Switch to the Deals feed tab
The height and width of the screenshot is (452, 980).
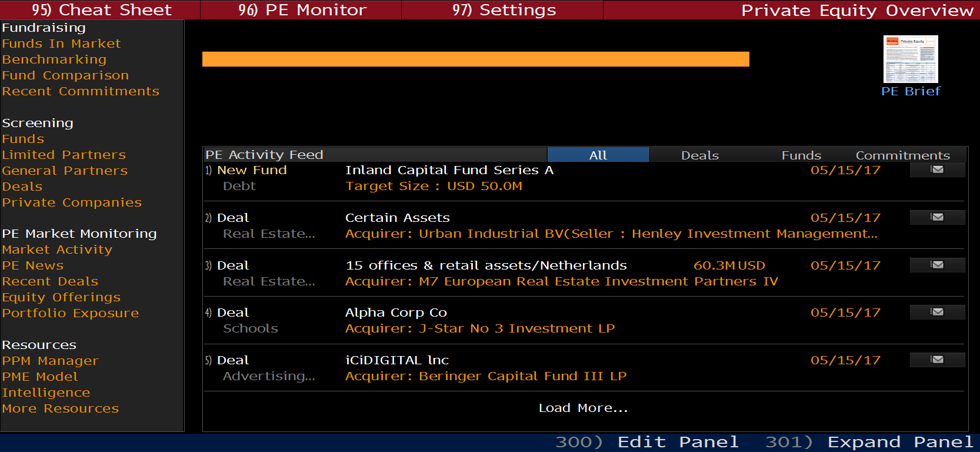[x=699, y=155]
